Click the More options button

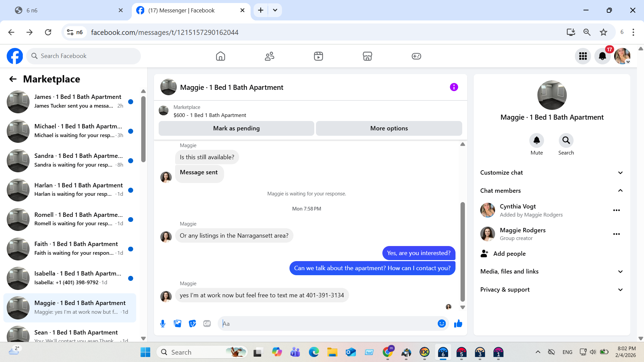click(389, 128)
